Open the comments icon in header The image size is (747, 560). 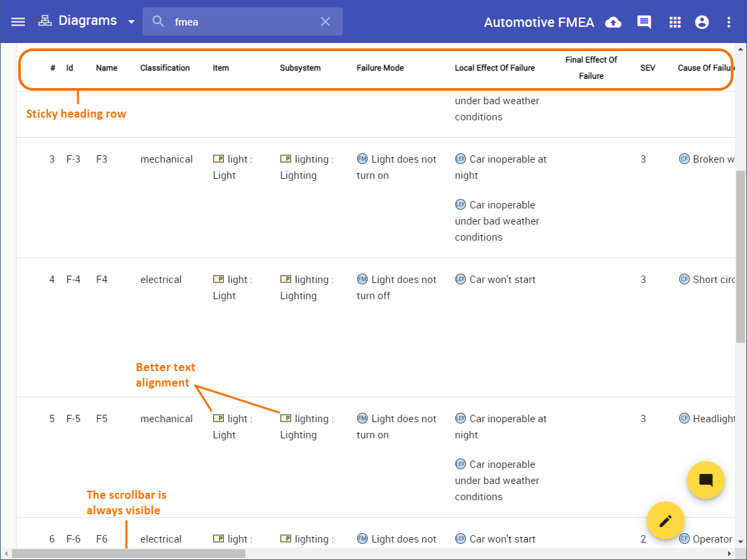coord(644,22)
